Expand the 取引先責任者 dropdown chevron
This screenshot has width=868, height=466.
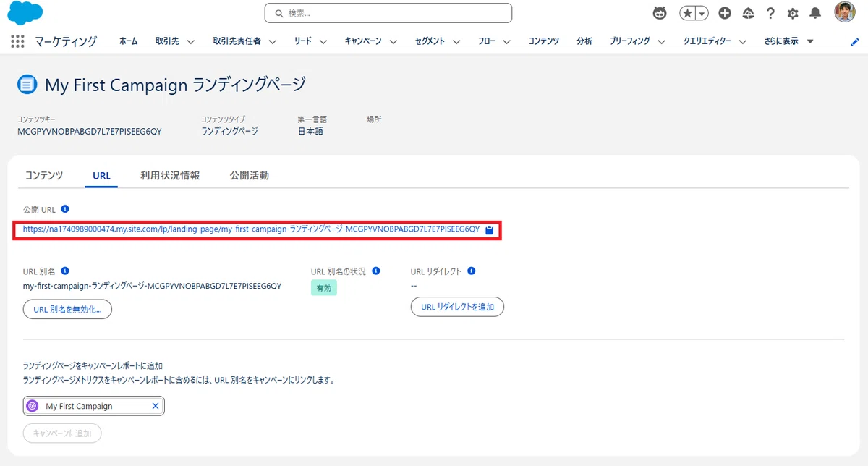[273, 42]
